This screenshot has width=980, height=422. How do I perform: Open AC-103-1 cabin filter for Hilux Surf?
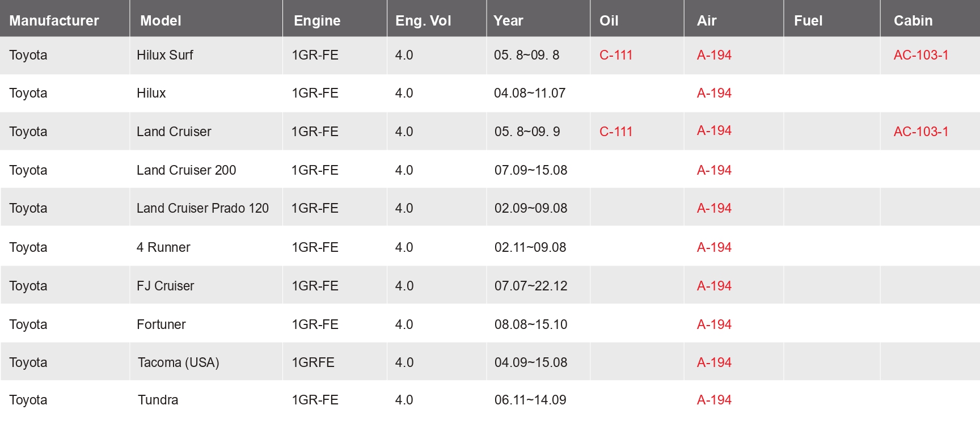click(920, 55)
